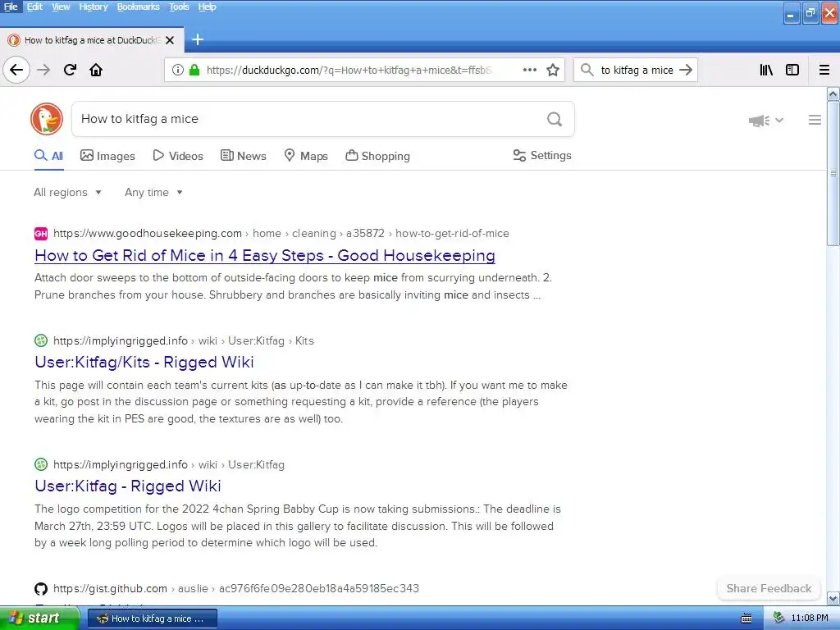Viewport: 840px width, 630px height.
Task: Select the Firefox taskbar button
Action: pyautogui.click(x=152, y=619)
